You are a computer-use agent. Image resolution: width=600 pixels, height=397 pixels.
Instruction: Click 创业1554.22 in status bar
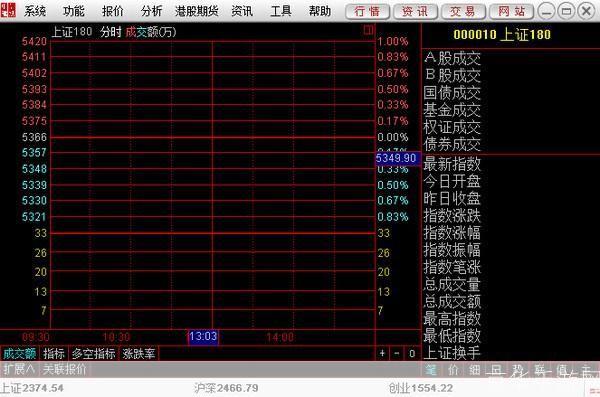click(x=421, y=388)
